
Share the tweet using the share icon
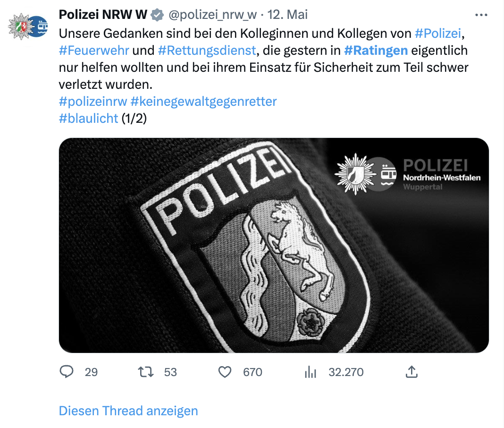click(412, 372)
